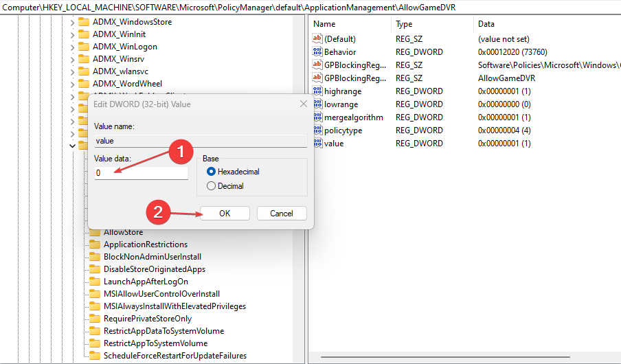Expand the ADMX_WinInit key
The image size is (621, 364).
(72, 35)
